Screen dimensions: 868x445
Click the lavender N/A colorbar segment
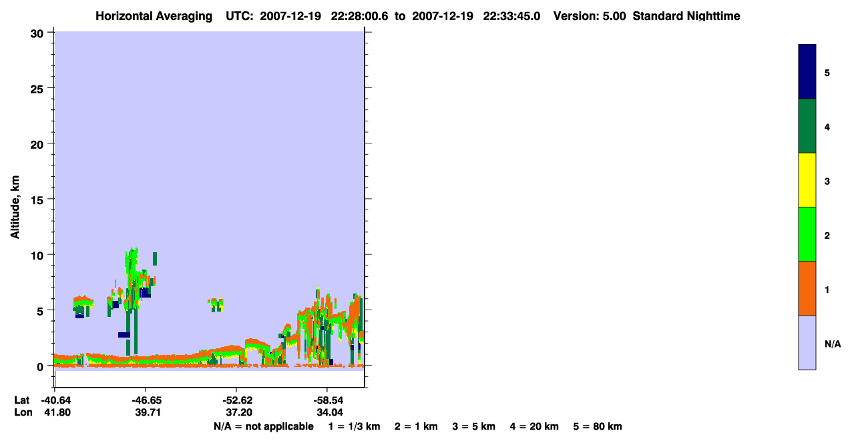click(807, 342)
